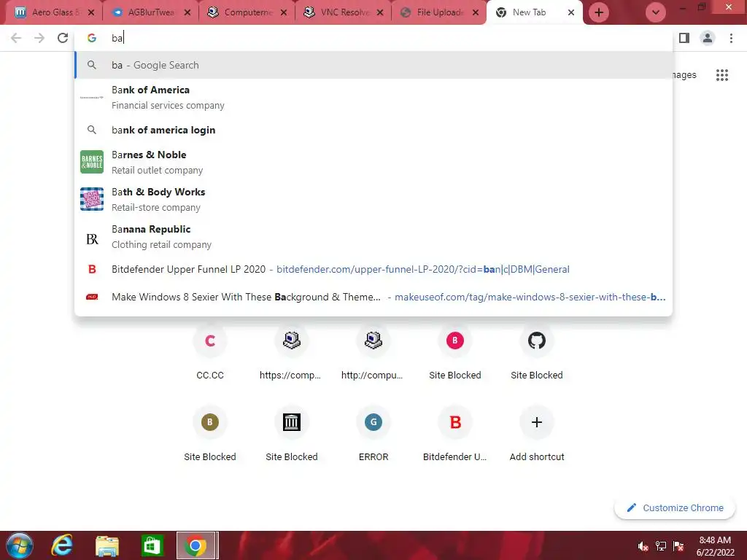747x560 pixels.
Task: Pick the Barnes & Noble suggestion
Action: [373, 162]
